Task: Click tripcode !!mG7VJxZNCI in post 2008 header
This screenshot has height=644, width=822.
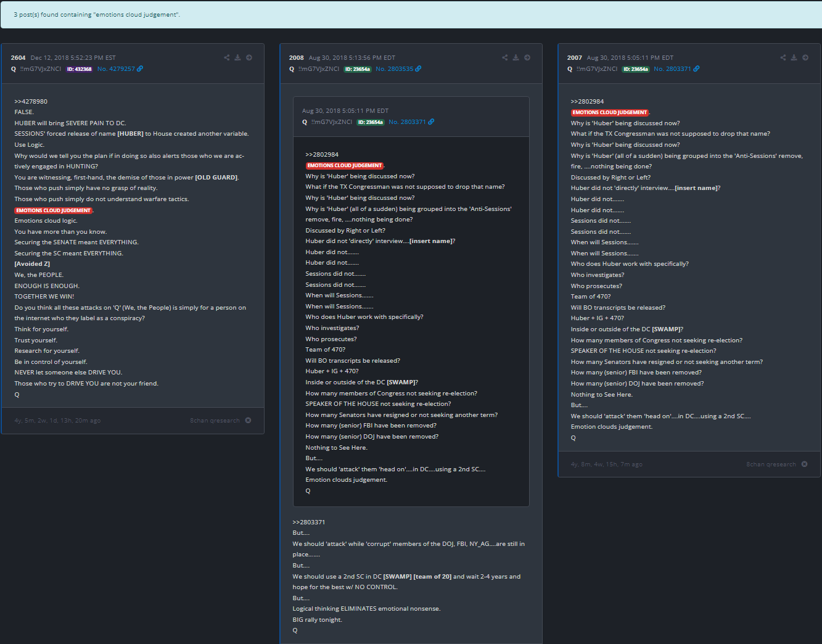Action: click(319, 68)
